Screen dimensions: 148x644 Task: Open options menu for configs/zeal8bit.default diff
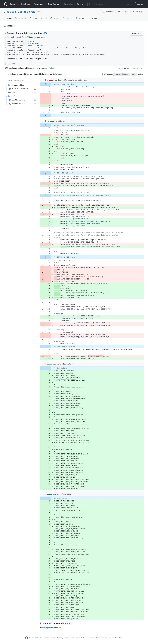click(x=141, y=364)
